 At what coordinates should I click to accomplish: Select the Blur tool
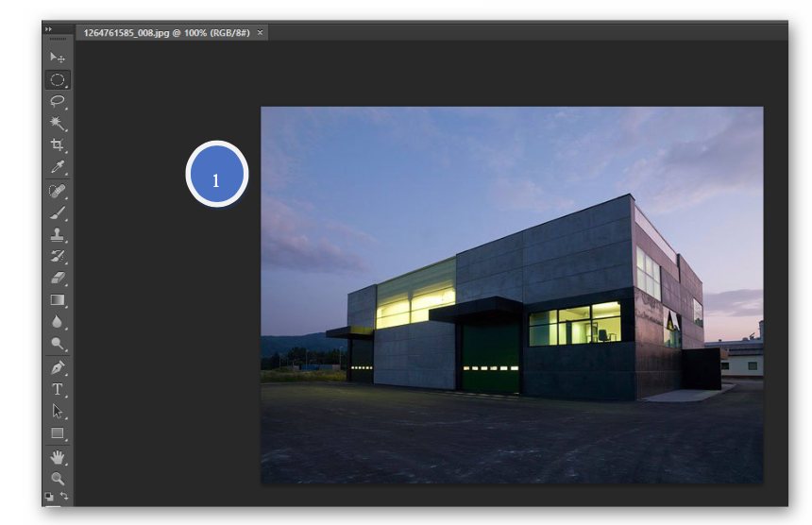coord(58,322)
